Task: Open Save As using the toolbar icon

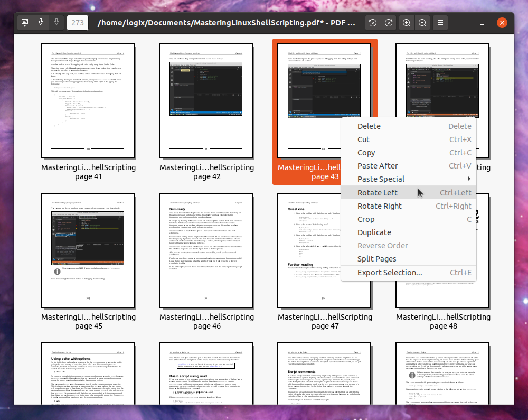Action: [56, 22]
